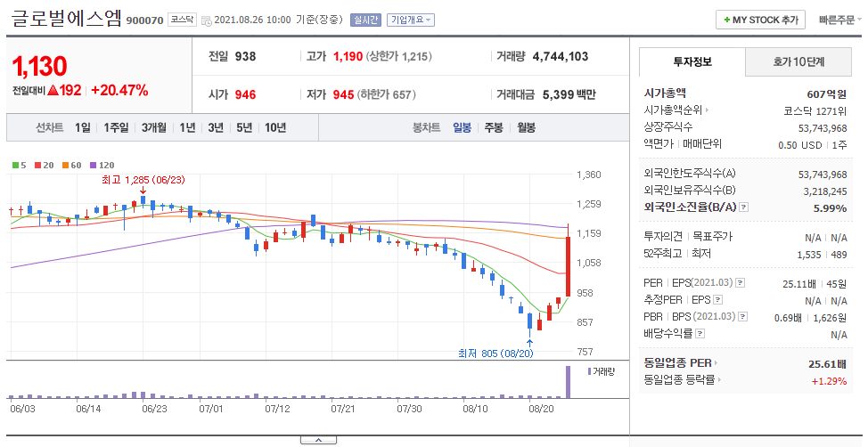Viewport: 868px width, 447px height.
Task: Click 고가 value 1,190
Action: click(x=348, y=56)
